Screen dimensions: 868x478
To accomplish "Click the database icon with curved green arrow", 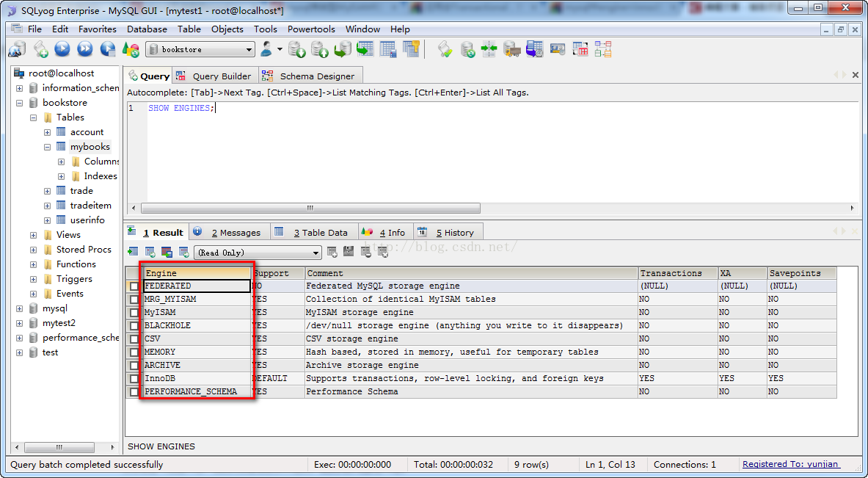I will click(x=343, y=50).
